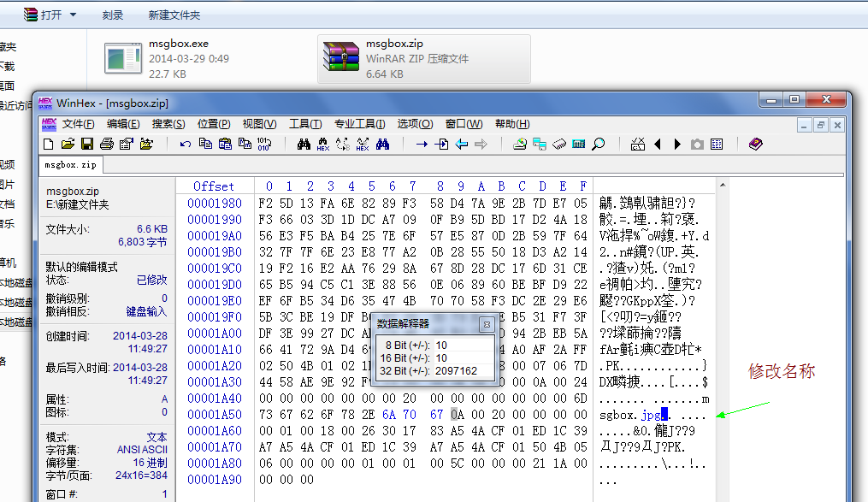Open file Properties toolbar icon
Viewport: 868px width, 502px height.
(x=127, y=145)
